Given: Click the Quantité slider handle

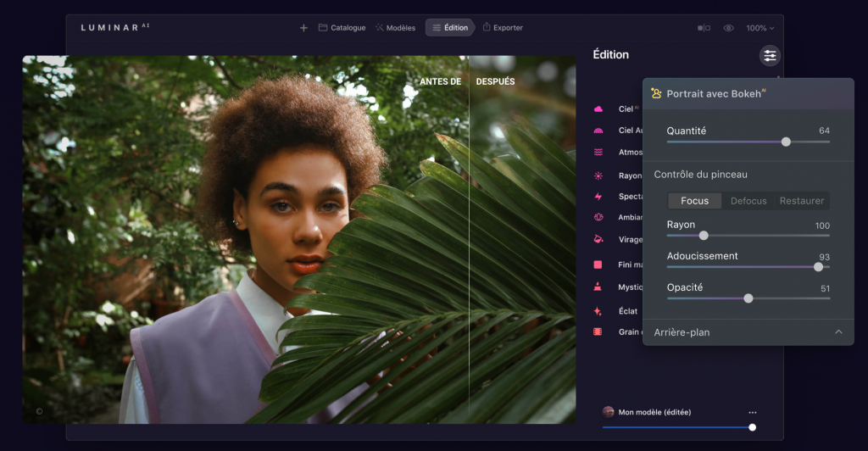Looking at the screenshot, I should [x=786, y=142].
